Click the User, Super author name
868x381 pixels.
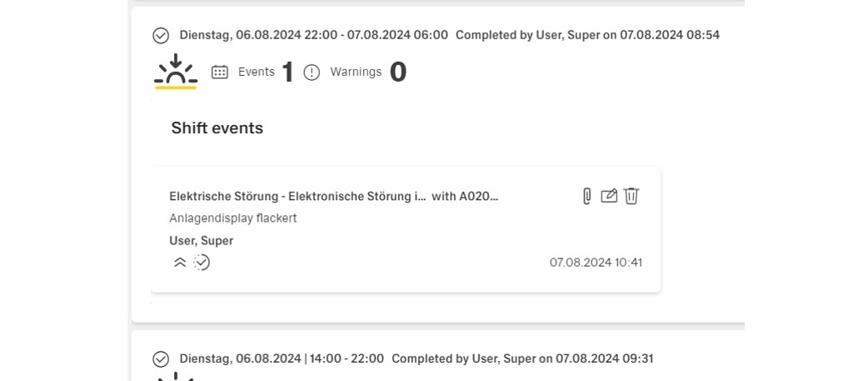tap(201, 241)
